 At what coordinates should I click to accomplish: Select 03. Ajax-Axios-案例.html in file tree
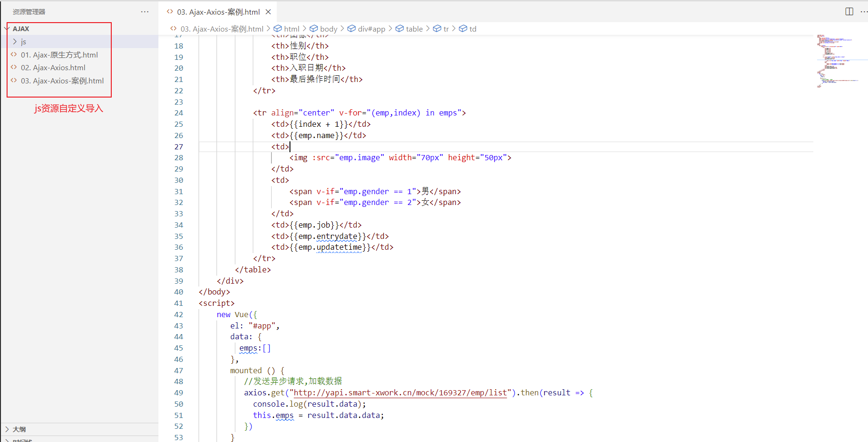62,81
